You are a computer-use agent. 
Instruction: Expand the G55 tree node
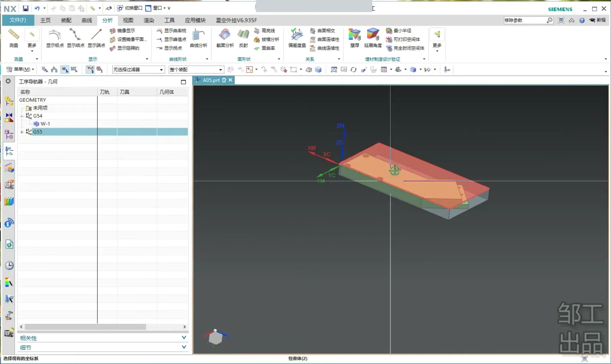click(x=22, y=132)
